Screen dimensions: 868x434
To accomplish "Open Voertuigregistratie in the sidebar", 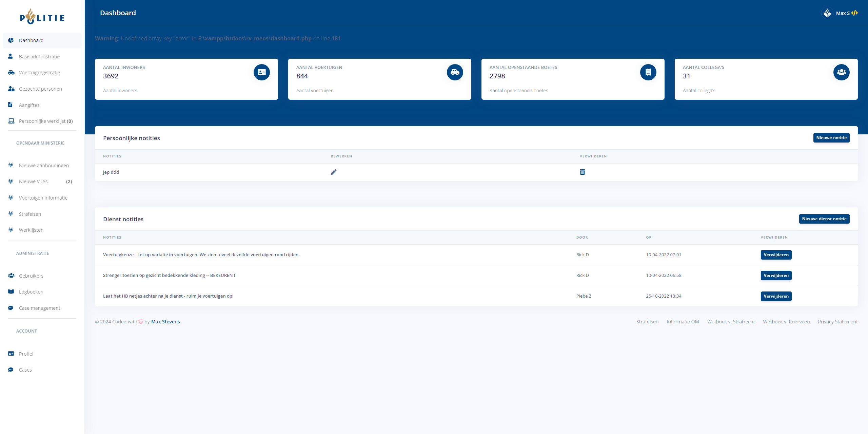I will pyautogui.click(x=39, y=73).
